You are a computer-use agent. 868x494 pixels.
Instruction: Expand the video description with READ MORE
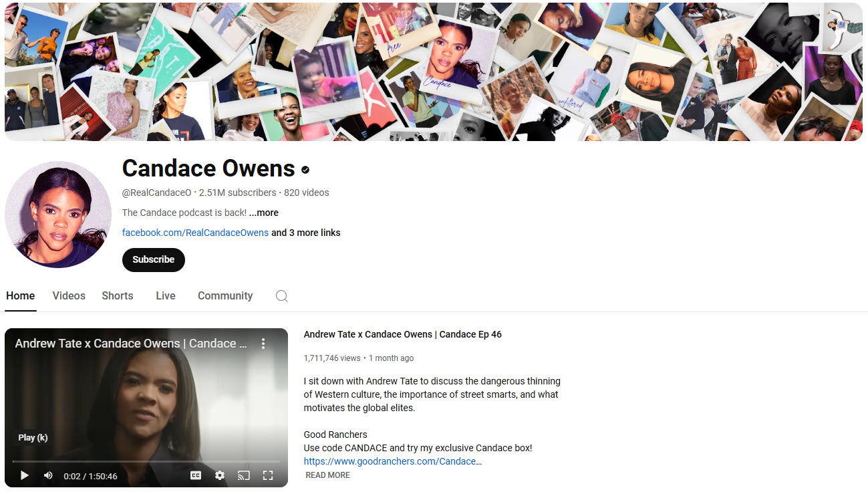pos(327,475)
